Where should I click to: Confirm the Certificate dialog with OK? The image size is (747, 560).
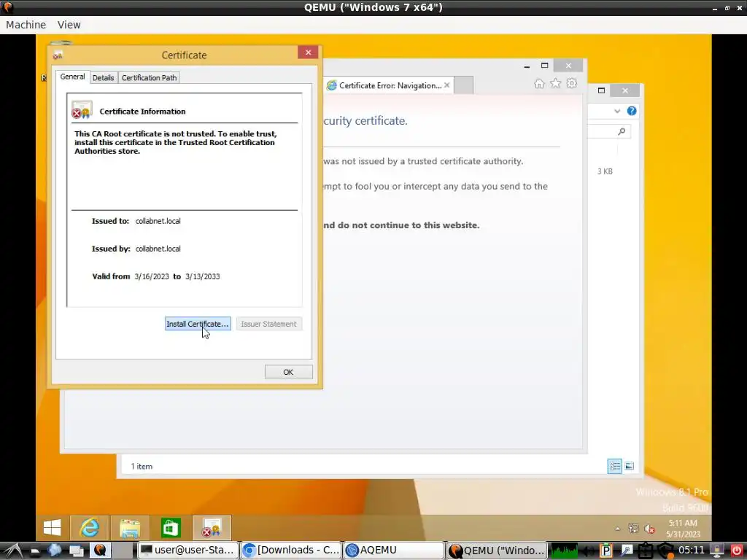point(289,372)
